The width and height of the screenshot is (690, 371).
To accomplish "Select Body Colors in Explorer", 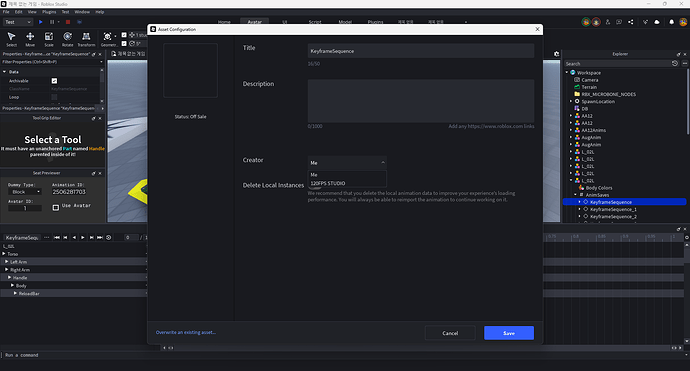I will tap(598, 188).
